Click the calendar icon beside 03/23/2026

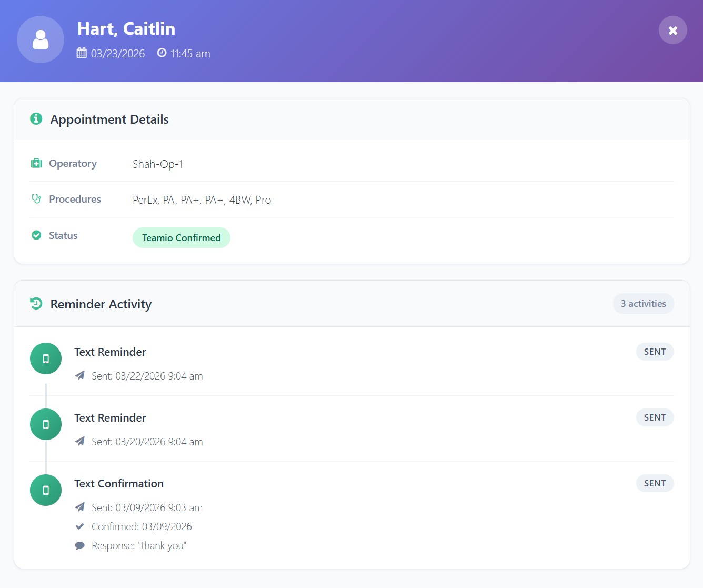click(x=82, y=53)
